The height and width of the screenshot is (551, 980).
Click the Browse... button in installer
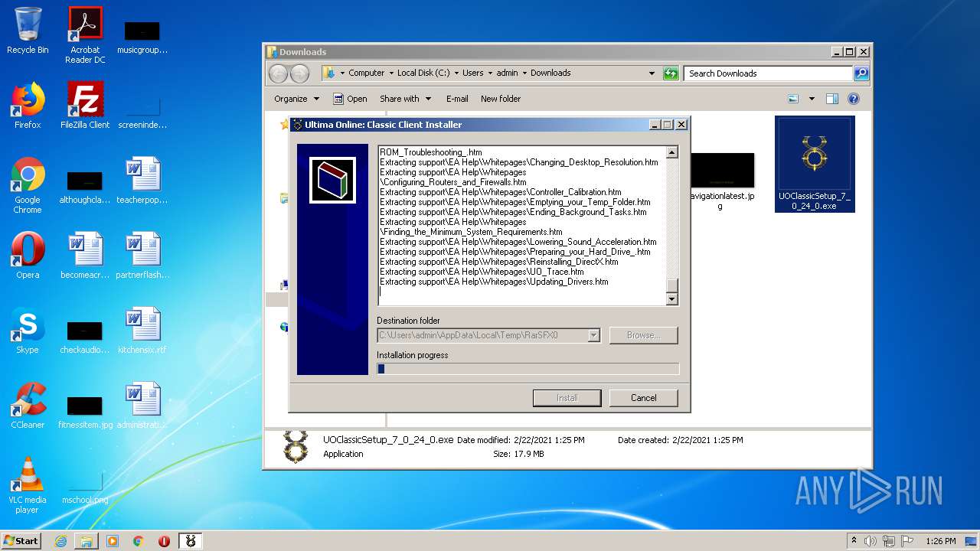pyautogui.click(x=644, y=335)
